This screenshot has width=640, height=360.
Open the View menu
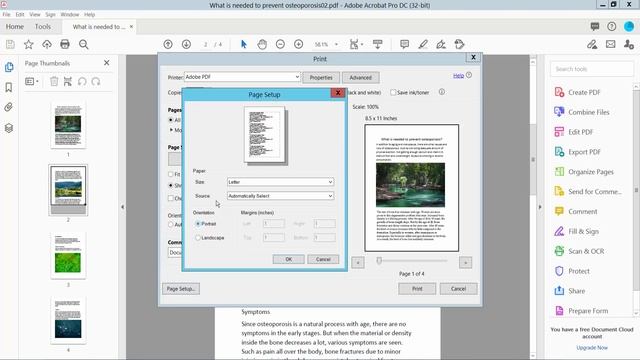35,14
